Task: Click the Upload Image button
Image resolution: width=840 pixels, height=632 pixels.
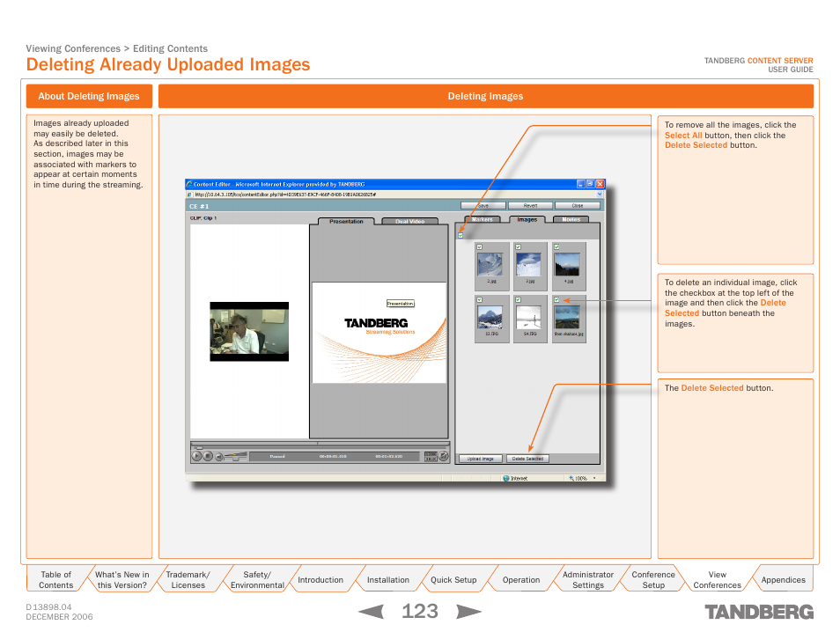Action: (x=481, y=459)
